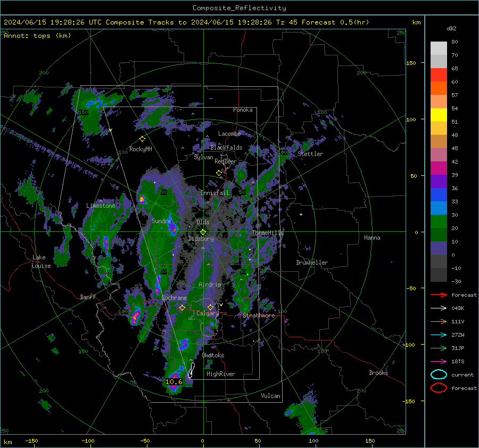Click the Composite_Reflectivity title

point(239,8)
